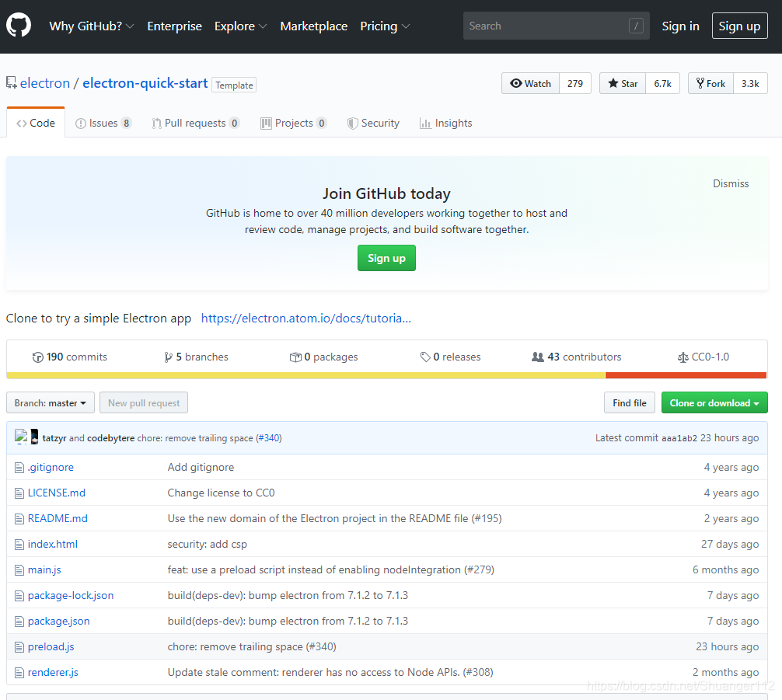782x700 pixels.
Task: Open the Enterprise page
Action: point(175,26)
